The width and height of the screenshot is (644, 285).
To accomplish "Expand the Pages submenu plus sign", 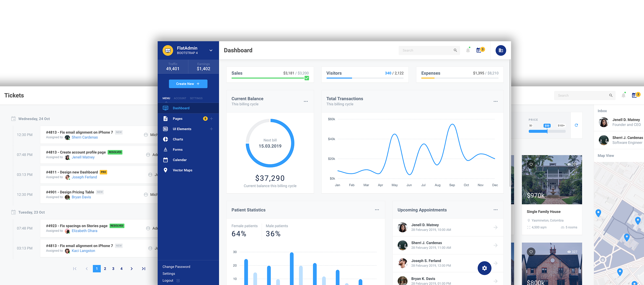I will point(211,119).
